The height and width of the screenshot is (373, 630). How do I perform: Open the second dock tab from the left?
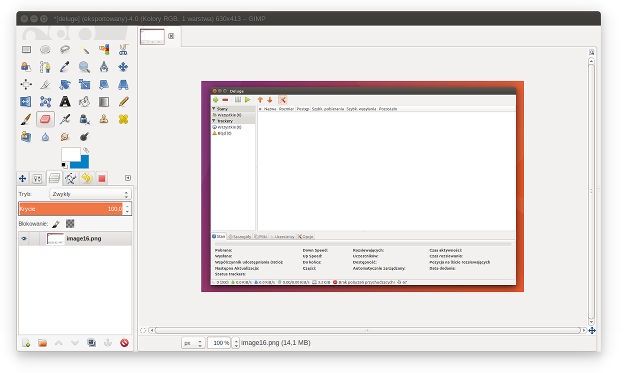coord(37,178)
